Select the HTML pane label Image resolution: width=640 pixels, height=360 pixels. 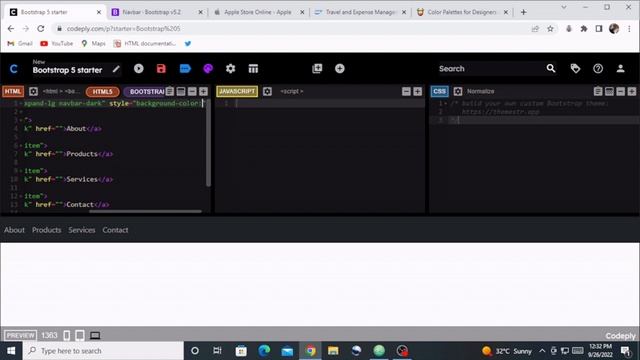pyautogui.click(x=13, y=91)
